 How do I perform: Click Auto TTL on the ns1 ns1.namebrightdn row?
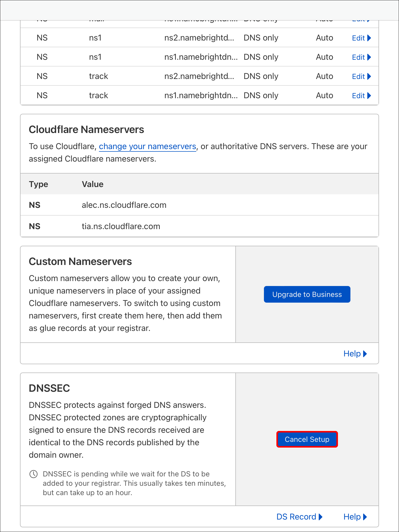point(324,57)
